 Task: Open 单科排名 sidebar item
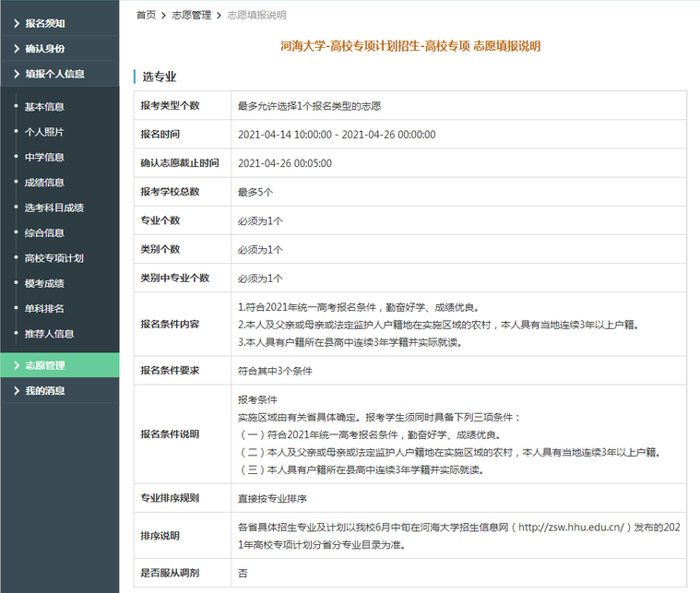(x=44, y=308)
